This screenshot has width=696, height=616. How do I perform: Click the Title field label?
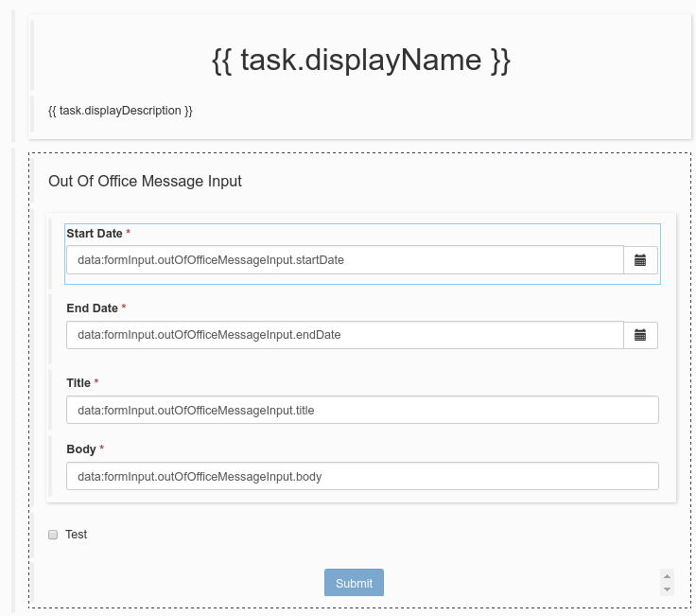[78, 383]
